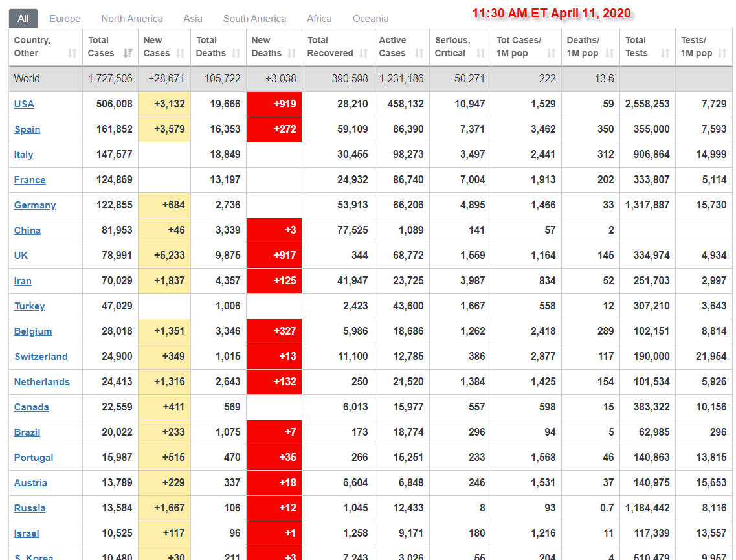The width and height of the screenshot is (736, 560).
Task: Sort by Deaths/1M pop arrows
Action: coord(610,53)
